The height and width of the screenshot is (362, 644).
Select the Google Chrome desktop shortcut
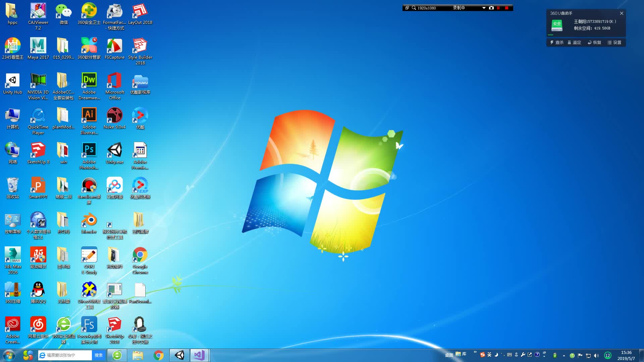(x=140, y=261)
